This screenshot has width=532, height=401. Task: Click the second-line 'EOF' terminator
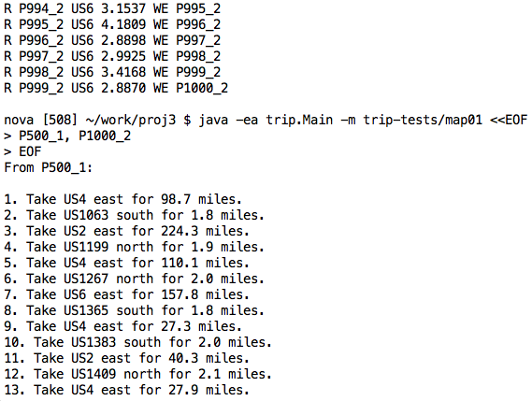point(30,152)
